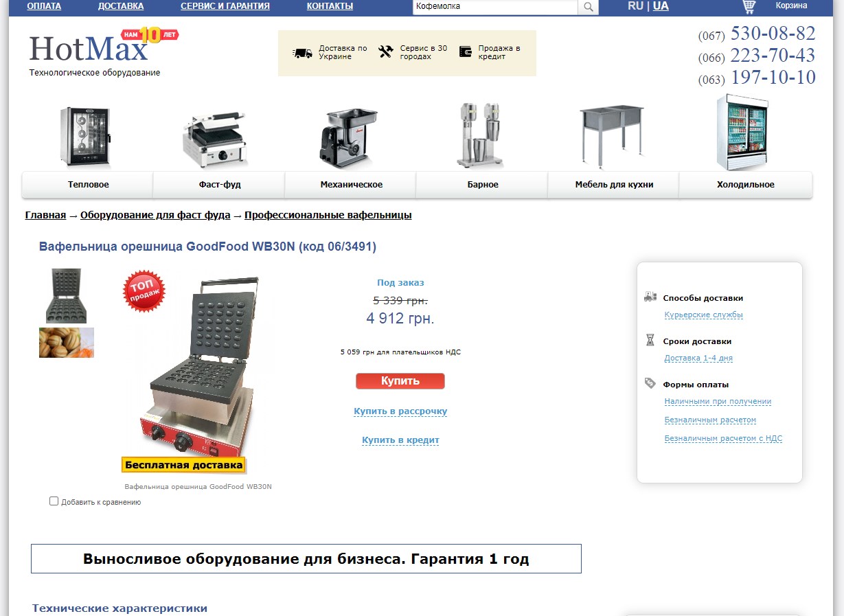The width and height of the screenshot is (844, 616).
Task: Click the search magnifier icon
Action: point(589,7)
